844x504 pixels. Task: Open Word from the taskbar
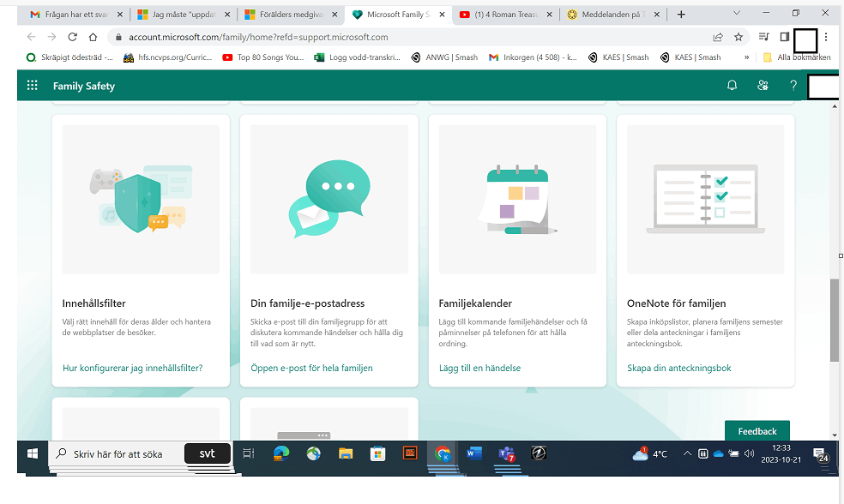[474, 454]
